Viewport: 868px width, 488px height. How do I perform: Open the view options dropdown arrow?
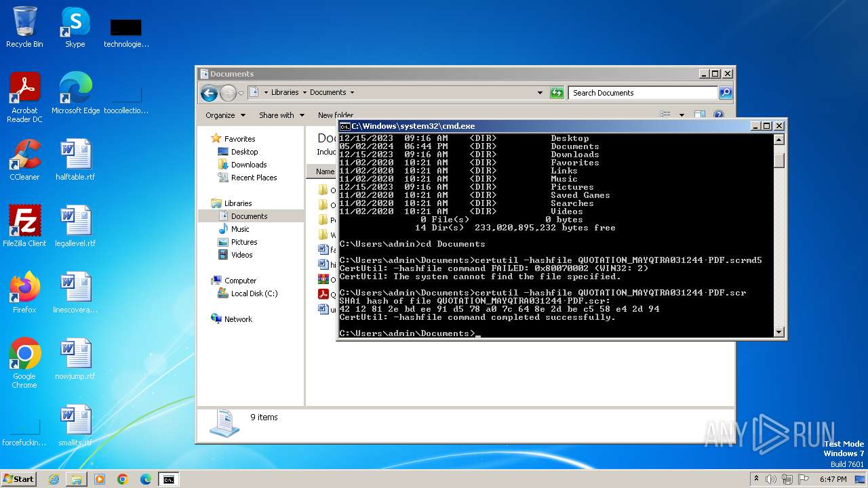click(682, 115)
